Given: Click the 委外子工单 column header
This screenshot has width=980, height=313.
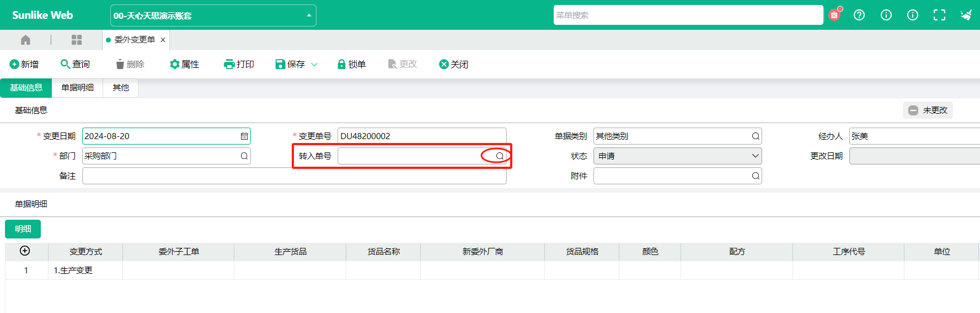Looking at the screenshot, I should (179, 252).
